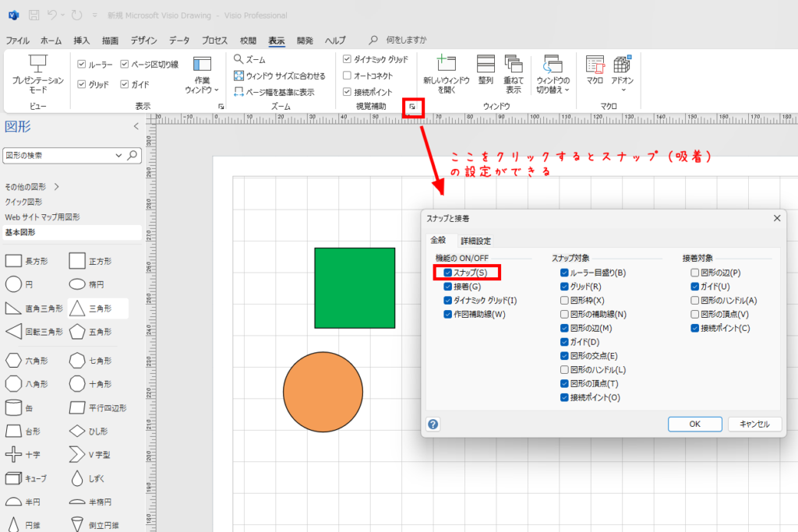
Task: Uncheck the Snap (スナップ(S)) checkbox
Action: pos(447,273)
